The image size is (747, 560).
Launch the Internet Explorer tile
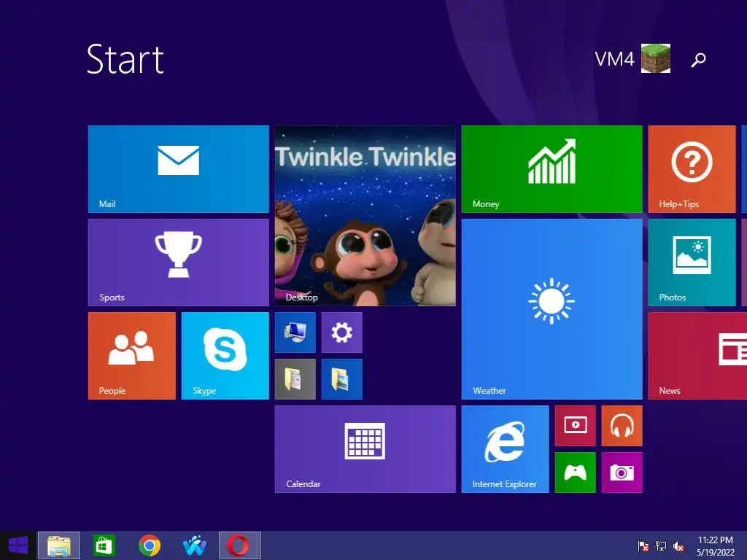pyautogui.click(x=506, y=449)
